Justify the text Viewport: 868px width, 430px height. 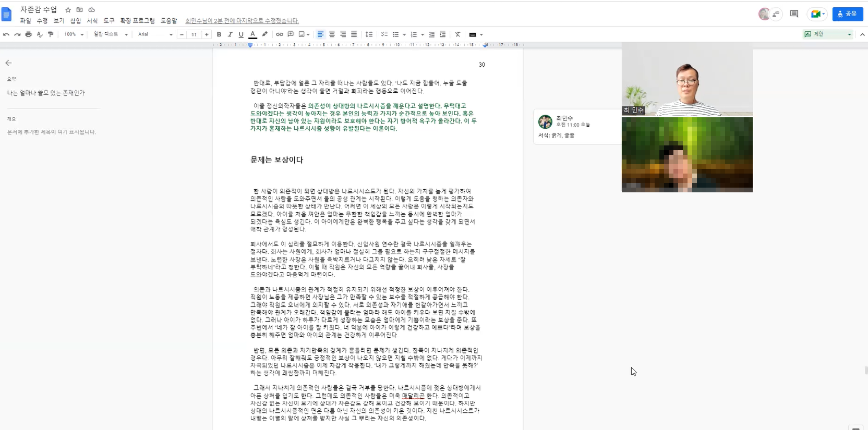click(354, 34)
